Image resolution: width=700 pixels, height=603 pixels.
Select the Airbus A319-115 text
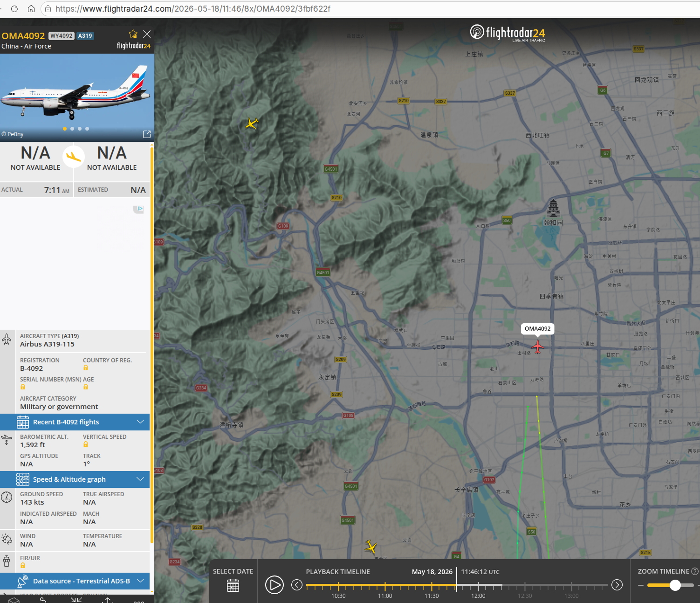pyautogui.click(x=47, y=344)
